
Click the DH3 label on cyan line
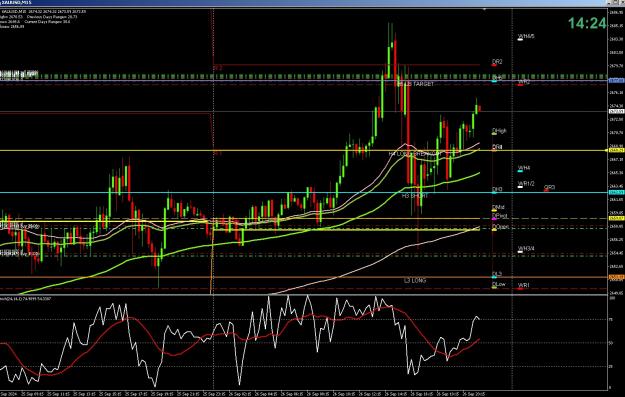tap(497, 189)
